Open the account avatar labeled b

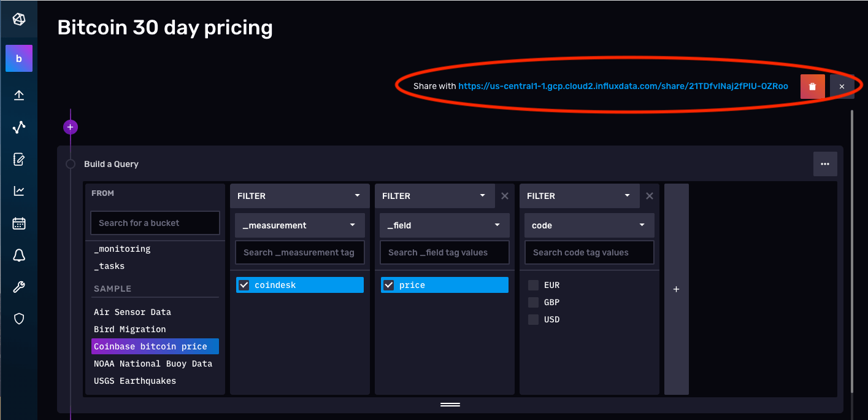(x=18, y=58)
